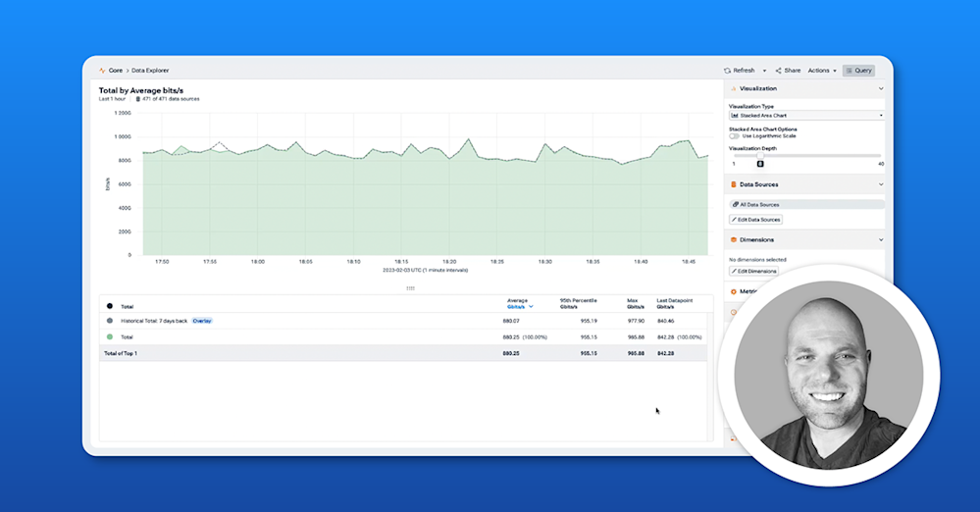Click the Metrics gear icon
Image resolution: width=980 pixels, height=512 pixels.
pos(734,292)
